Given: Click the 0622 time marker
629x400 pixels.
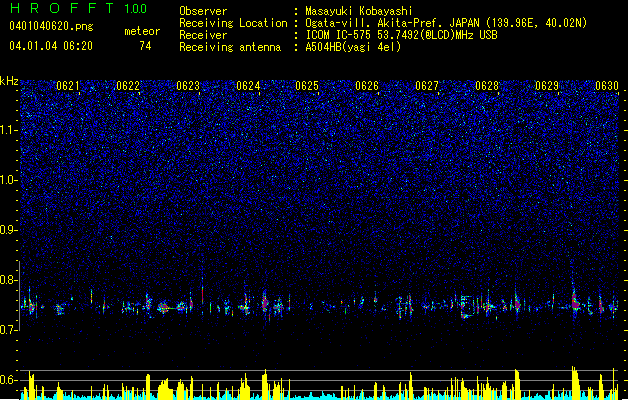Looking at the screenshot, I should (x=128, y=86).
